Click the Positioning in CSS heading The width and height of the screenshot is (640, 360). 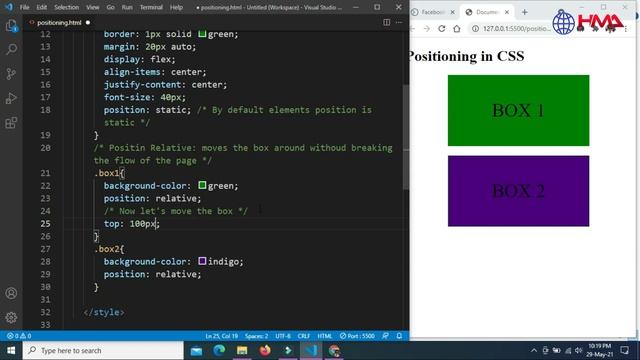pos(466,56)
